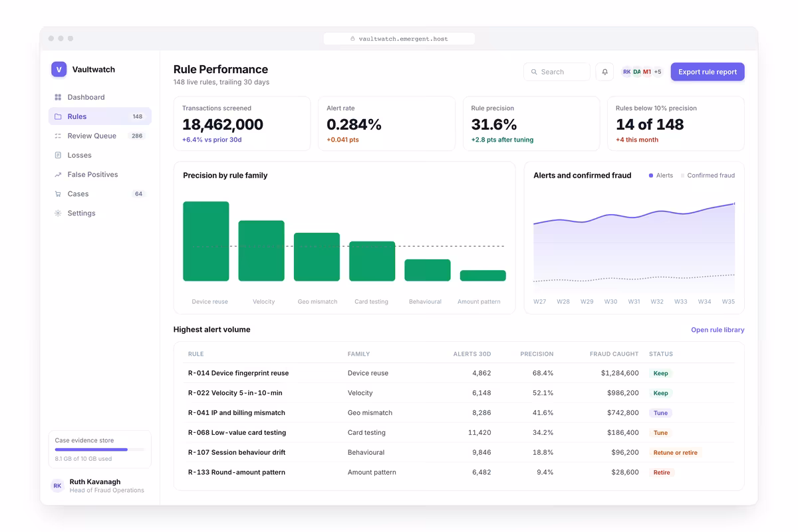Sort by the PRECISION column header
The width and height of the screenshot is (798, 532).
click(x=537, y=354)
